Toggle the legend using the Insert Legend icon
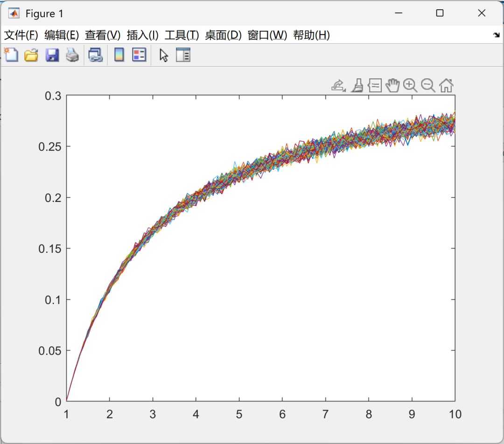This screenshot has height=444, width=504. pyautogui.click(x=139, y=55)
